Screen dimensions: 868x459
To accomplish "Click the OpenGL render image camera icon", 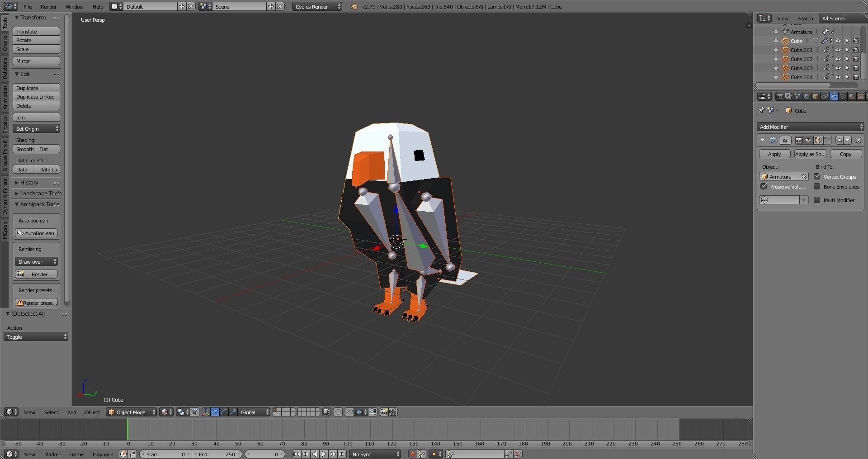I will coord(384,412).
